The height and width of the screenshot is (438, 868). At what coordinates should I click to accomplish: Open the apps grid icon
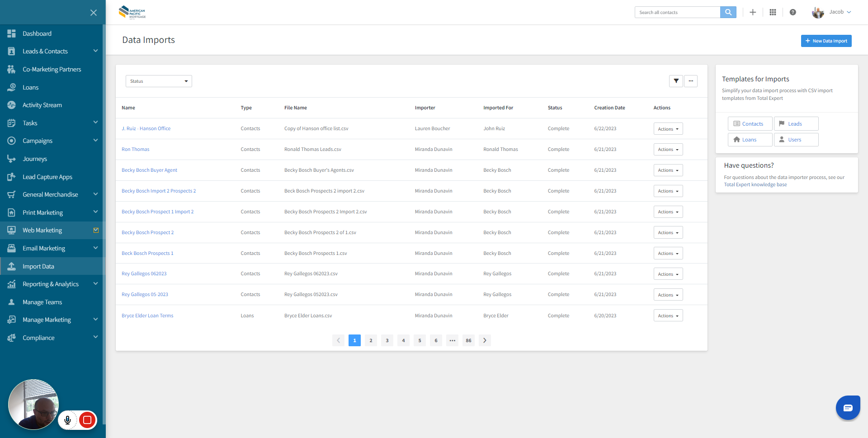click(773, 12)
